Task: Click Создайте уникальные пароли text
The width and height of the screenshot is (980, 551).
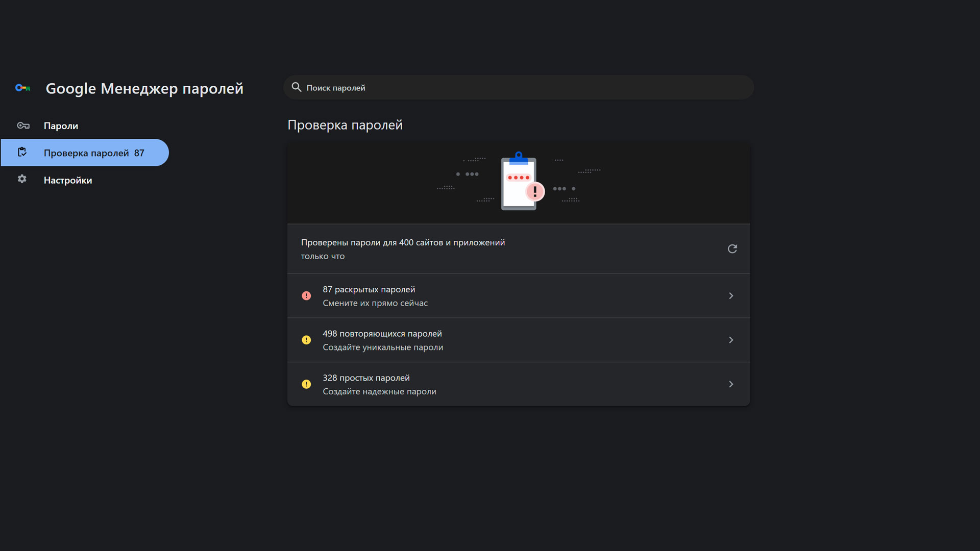Action: (x=383, y=347)
